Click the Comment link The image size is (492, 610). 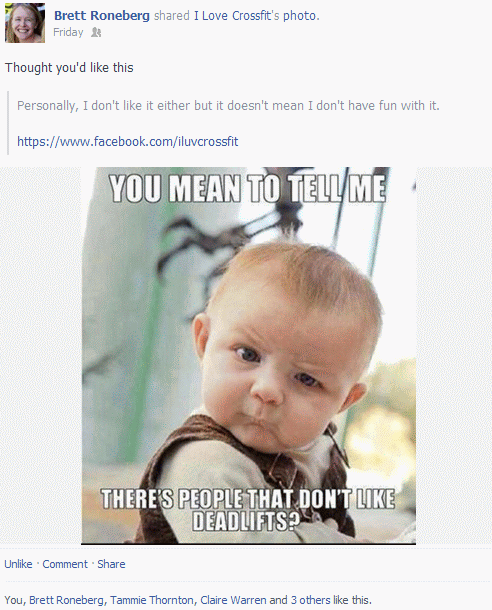pos(65,564)
